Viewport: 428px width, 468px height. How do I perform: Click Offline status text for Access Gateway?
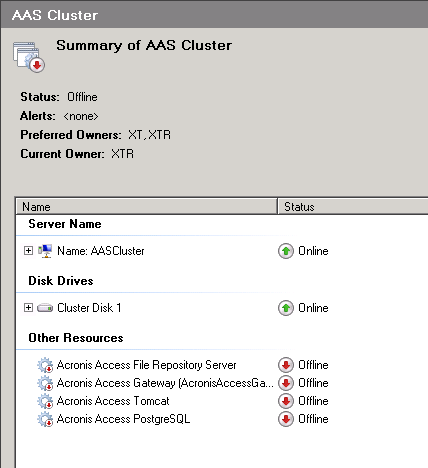pos(313,383)
